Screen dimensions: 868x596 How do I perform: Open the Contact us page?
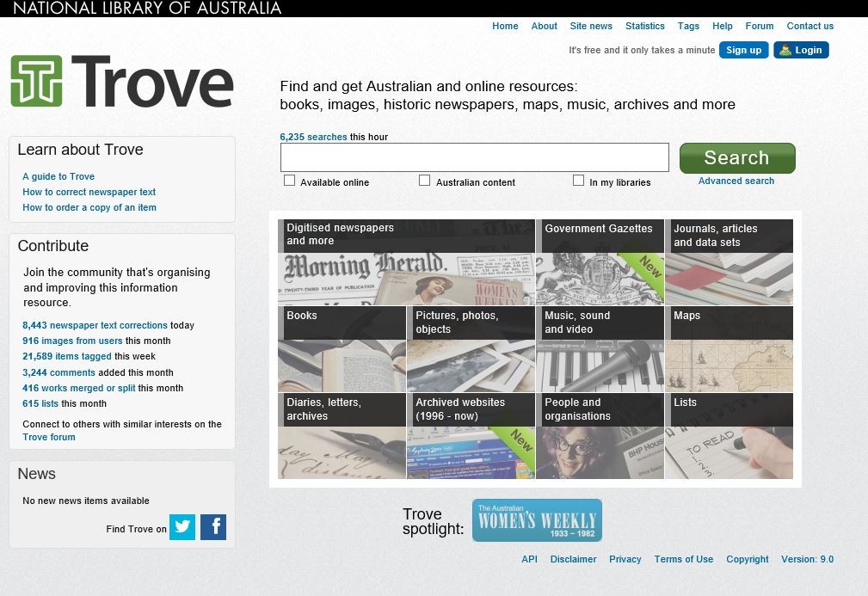810,26
